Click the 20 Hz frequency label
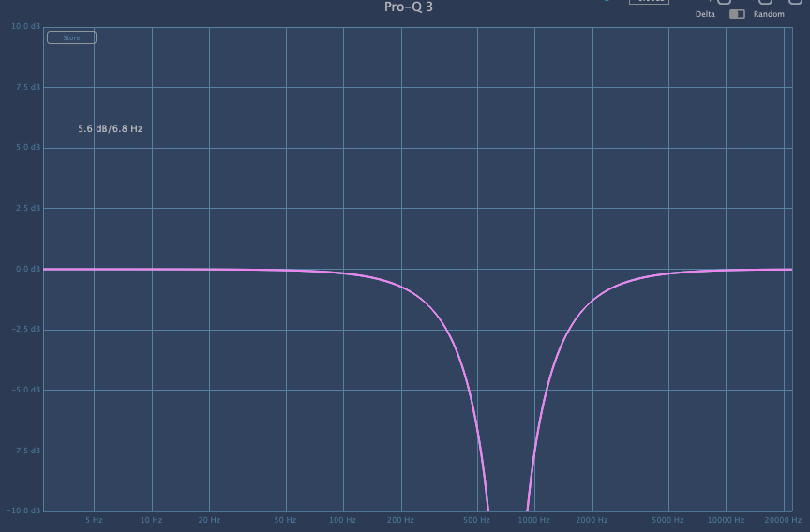 (x=209, y=520)
